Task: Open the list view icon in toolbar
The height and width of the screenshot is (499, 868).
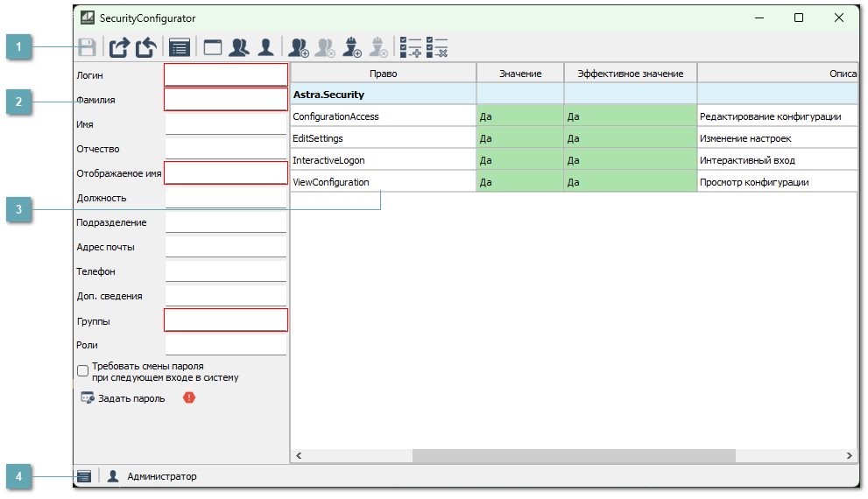Action: pyautogui.click(x=180, y=47)
